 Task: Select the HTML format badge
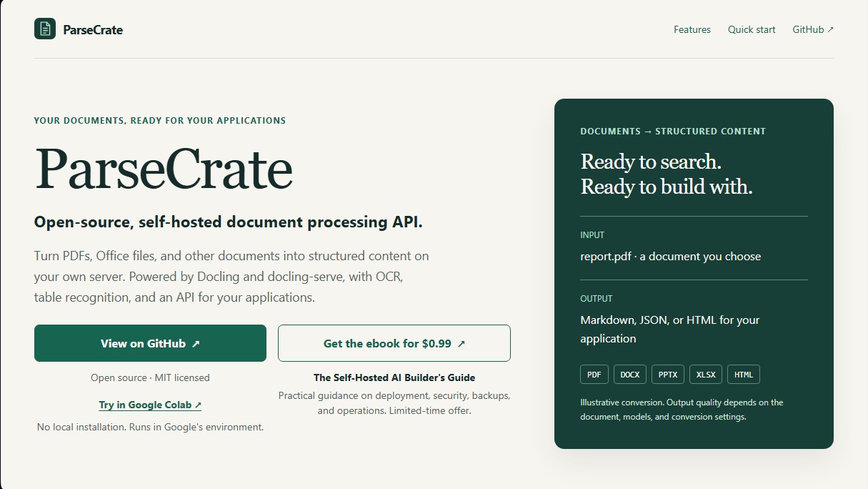point(744,375)
